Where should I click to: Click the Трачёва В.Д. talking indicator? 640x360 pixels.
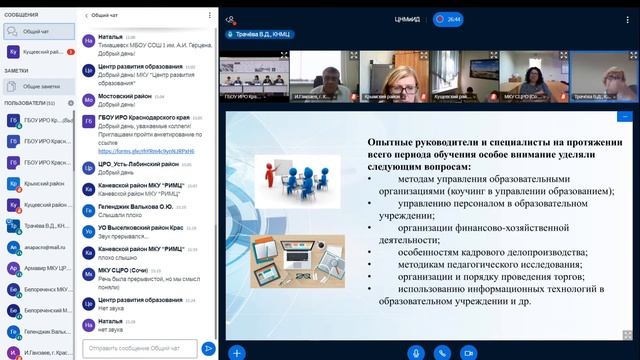[x=260, y=34]
